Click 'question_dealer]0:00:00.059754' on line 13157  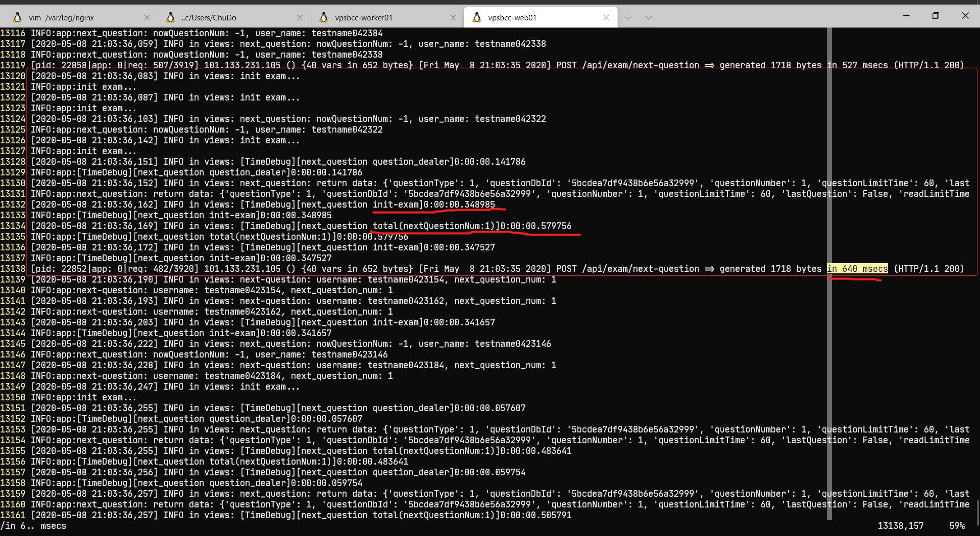449,472
